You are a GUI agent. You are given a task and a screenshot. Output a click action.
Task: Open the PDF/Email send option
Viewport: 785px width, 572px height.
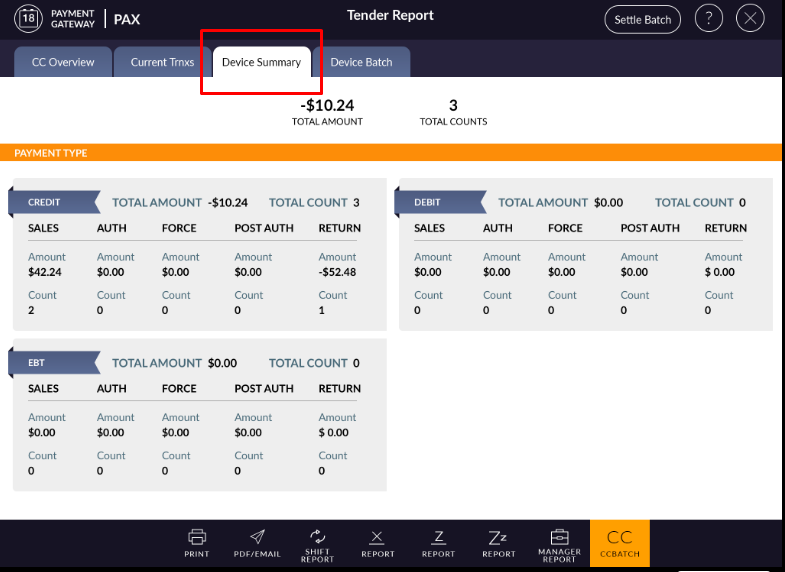257,542
